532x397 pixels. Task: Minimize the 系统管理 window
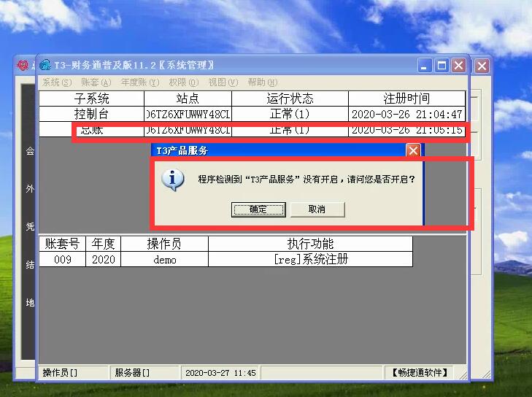425,66
